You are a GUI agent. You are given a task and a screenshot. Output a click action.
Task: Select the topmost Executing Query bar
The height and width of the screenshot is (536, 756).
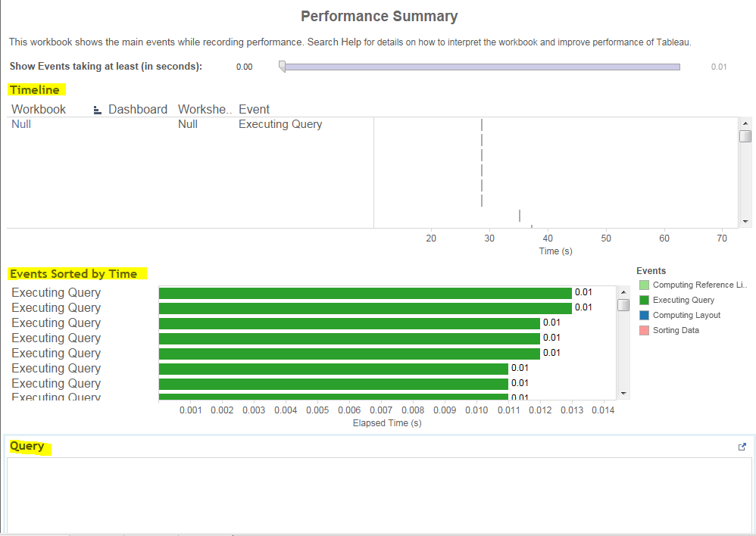[x=364, y=292]
